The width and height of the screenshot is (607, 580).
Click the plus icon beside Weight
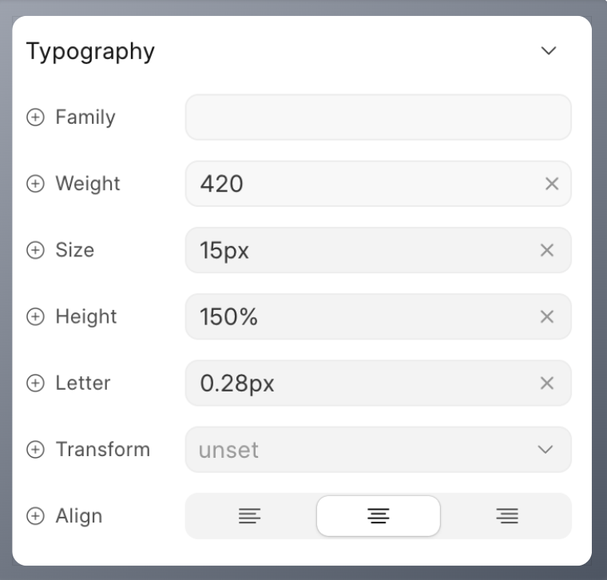(x=35, y=184)
